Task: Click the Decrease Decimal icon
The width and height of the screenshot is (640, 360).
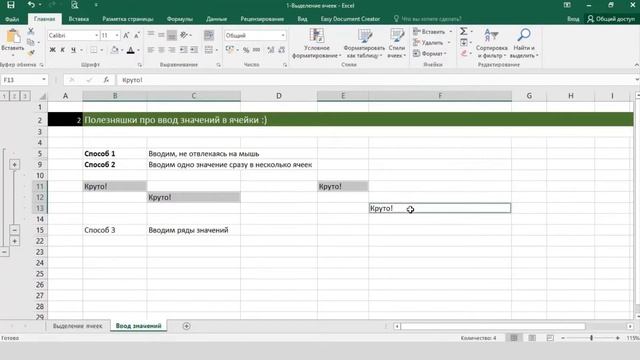Action: pyautogui.click(x=282, y=50)
